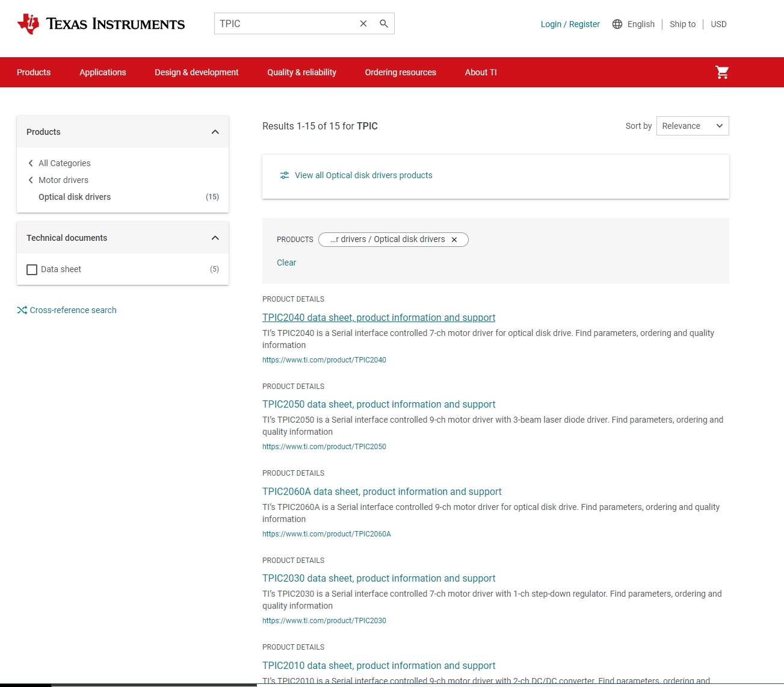Click Clear to reset filters
Image resolution: width=784 pixels, height=687 pixels.
[286, 263]
